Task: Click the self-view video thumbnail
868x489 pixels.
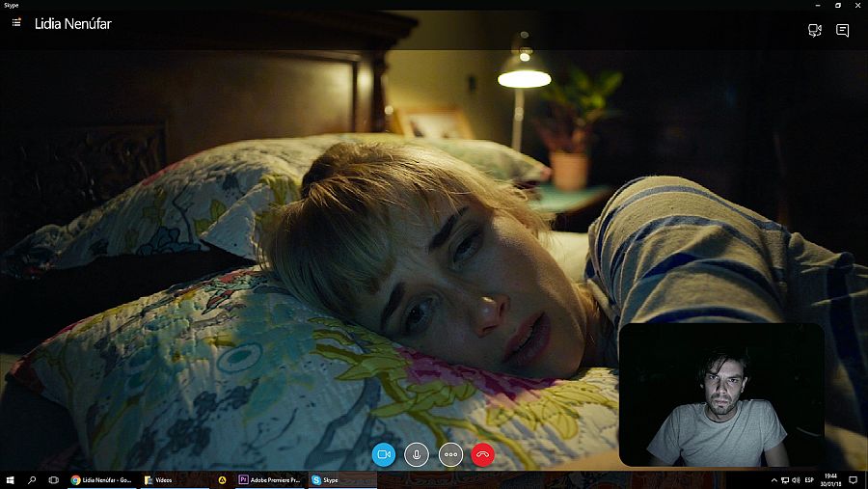Action: (721, 394)
